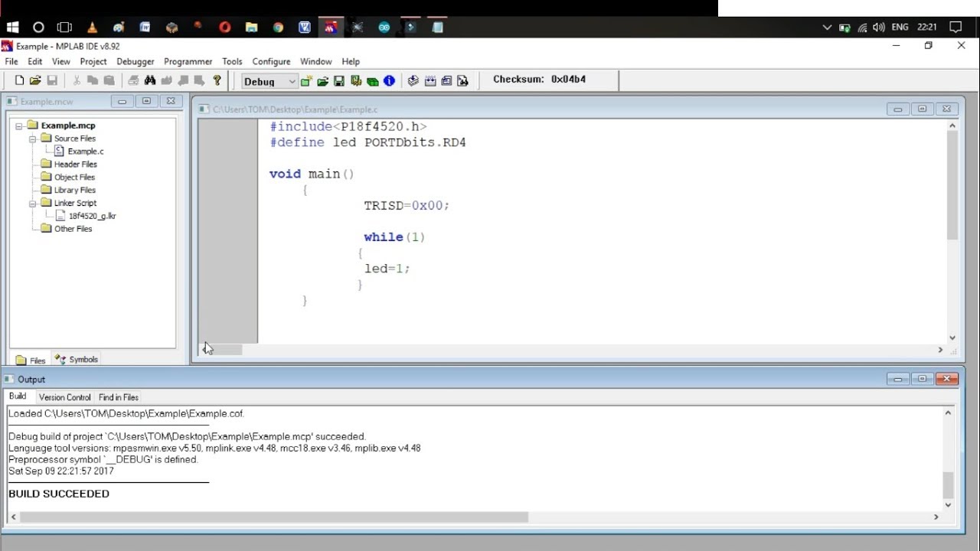The image size is (980, 551).
Task: Open the Tools menu
Action: (x=232, y=61)
